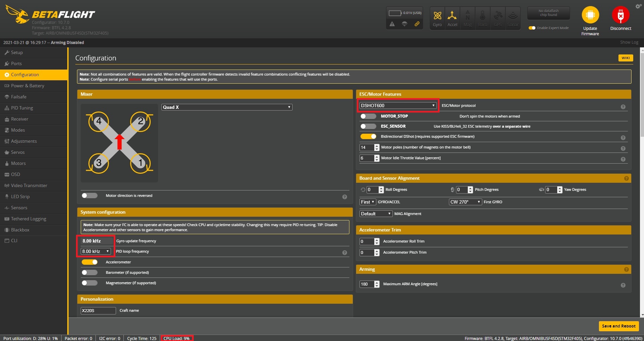Click the Update Firmware icon
The image size is (644, 341).
point(590,15)
